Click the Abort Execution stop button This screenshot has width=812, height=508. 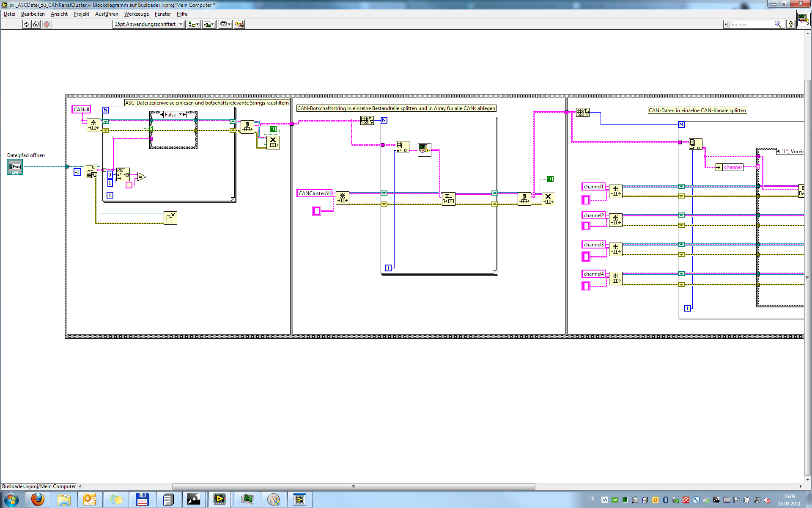47,25
